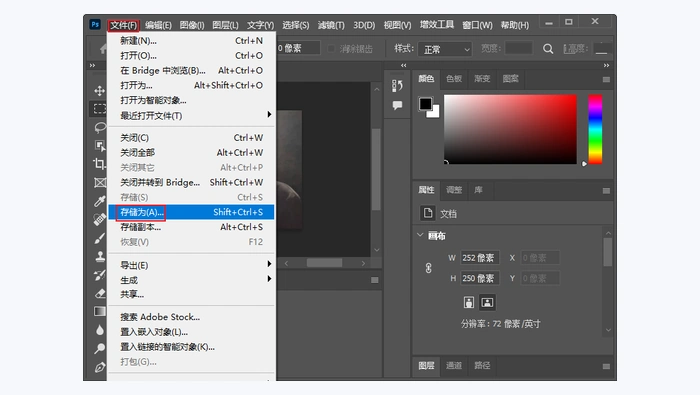Click the search magnifier icon

pos(548,49)
